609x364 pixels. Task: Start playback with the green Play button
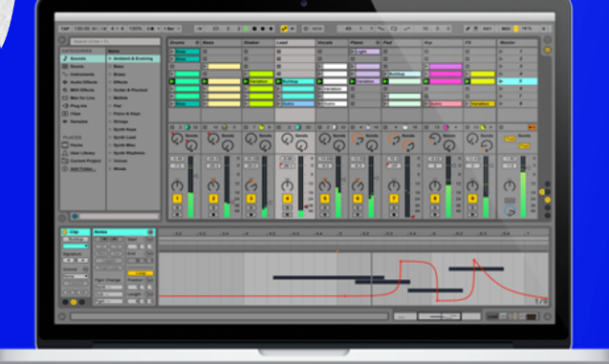[x=246, y=29]
